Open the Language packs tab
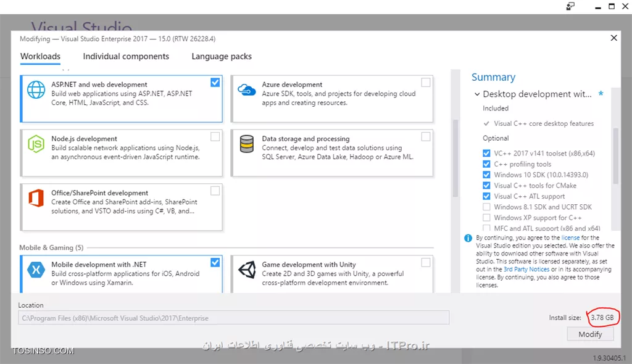Screen dimensions: 632x364 [222, 56]
